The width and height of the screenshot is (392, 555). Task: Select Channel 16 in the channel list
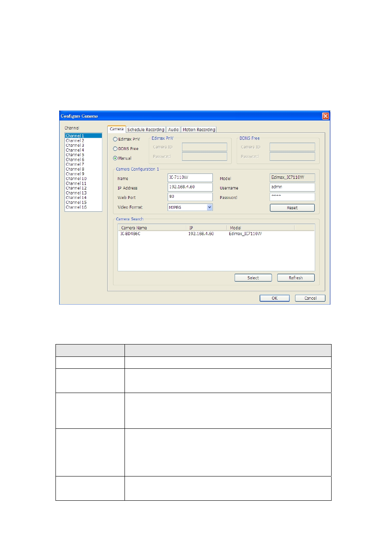83,207
